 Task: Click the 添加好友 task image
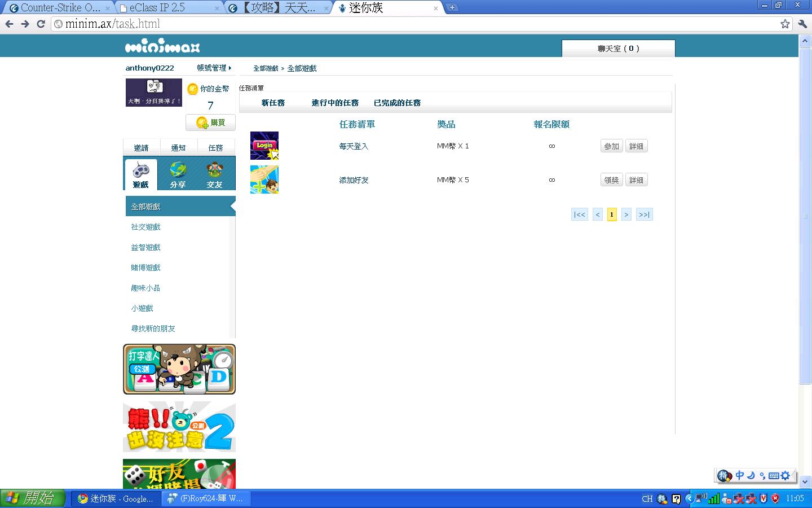tap(264, 179)
